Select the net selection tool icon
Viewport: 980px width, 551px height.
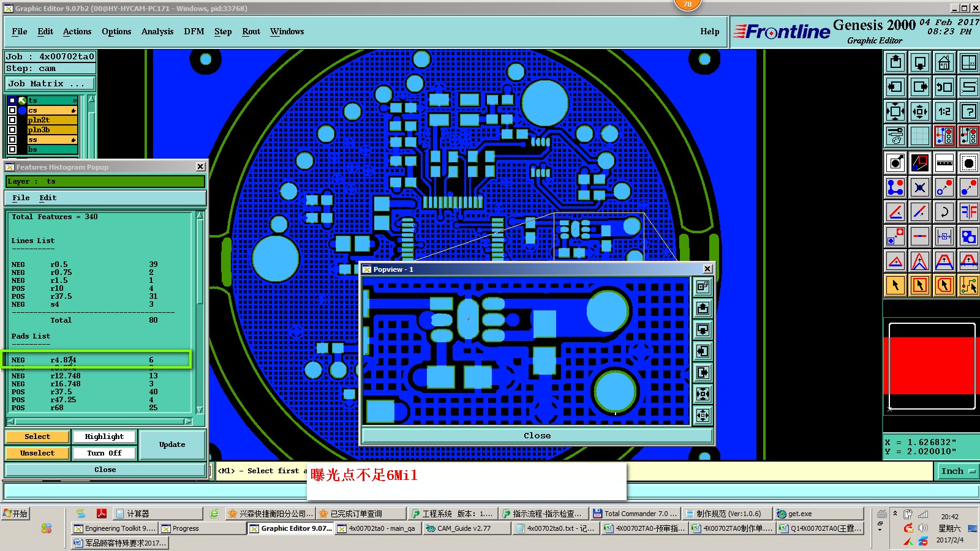click(x=969, y=285)
